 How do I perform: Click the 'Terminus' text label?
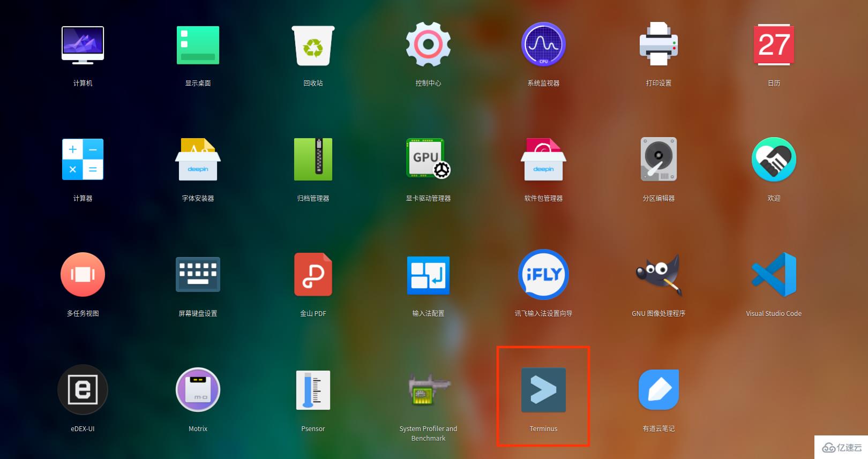pos(543,429)
